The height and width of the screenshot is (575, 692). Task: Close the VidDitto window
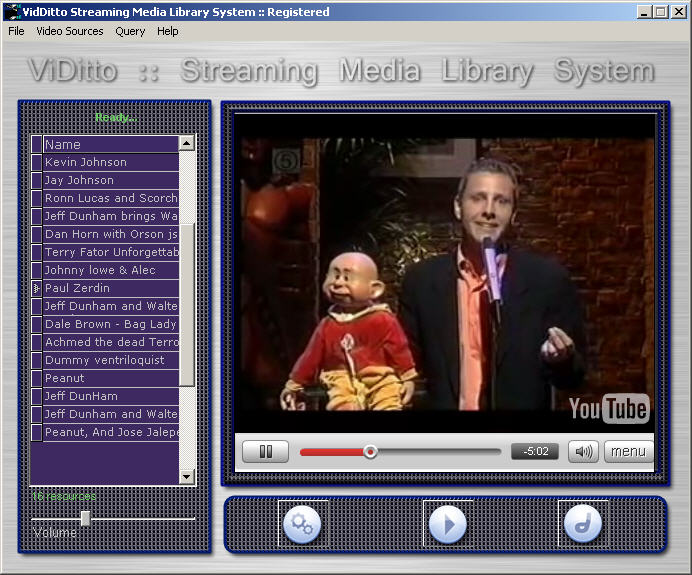click(679, 12)
